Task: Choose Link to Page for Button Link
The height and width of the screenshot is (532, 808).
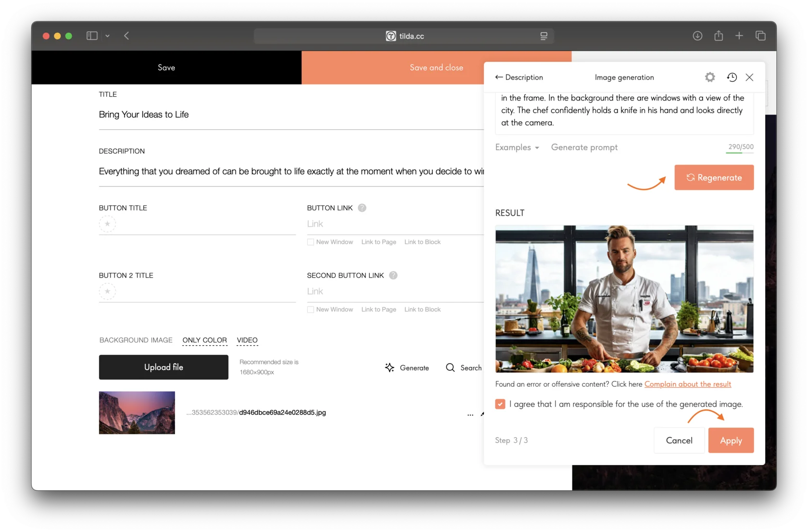Action: (x=379, y=242)
